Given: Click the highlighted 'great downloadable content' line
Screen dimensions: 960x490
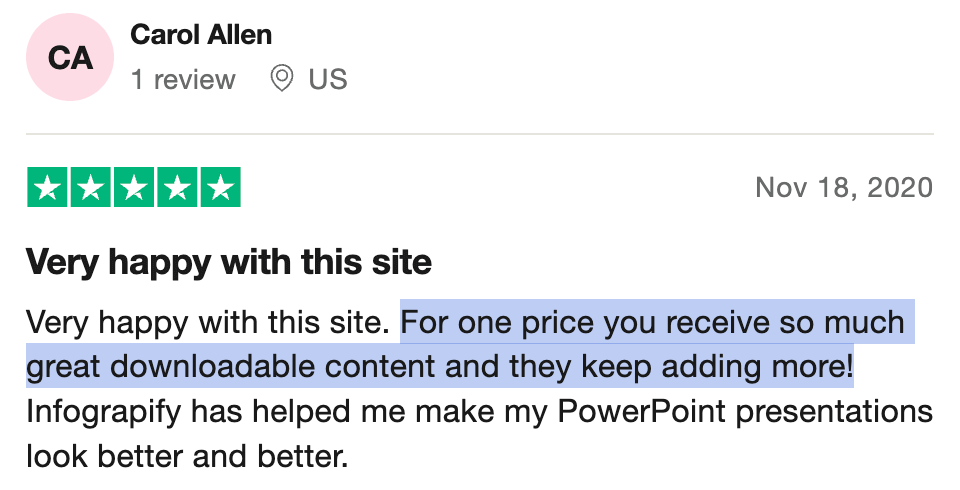Looking at the screenshot, I should click(x=230, y=366).
